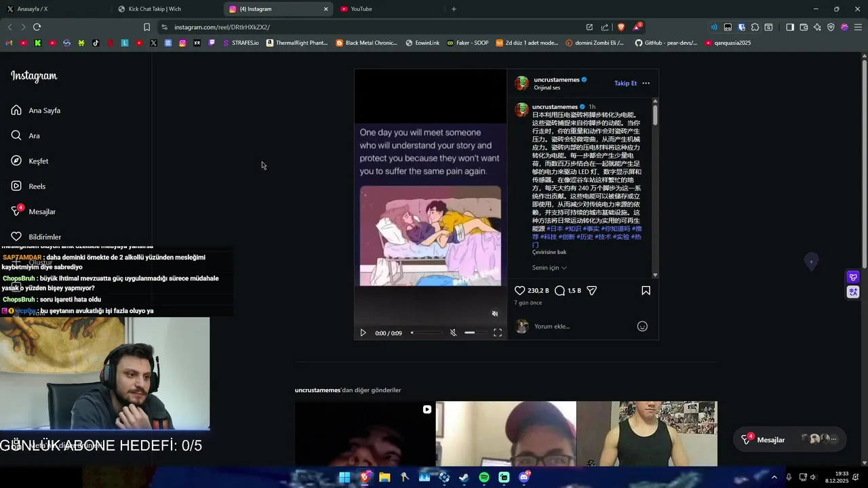The height and width of the screenshot is (488, 868).
Task: Open the Brave wallet icon
Action: [804, 27]
